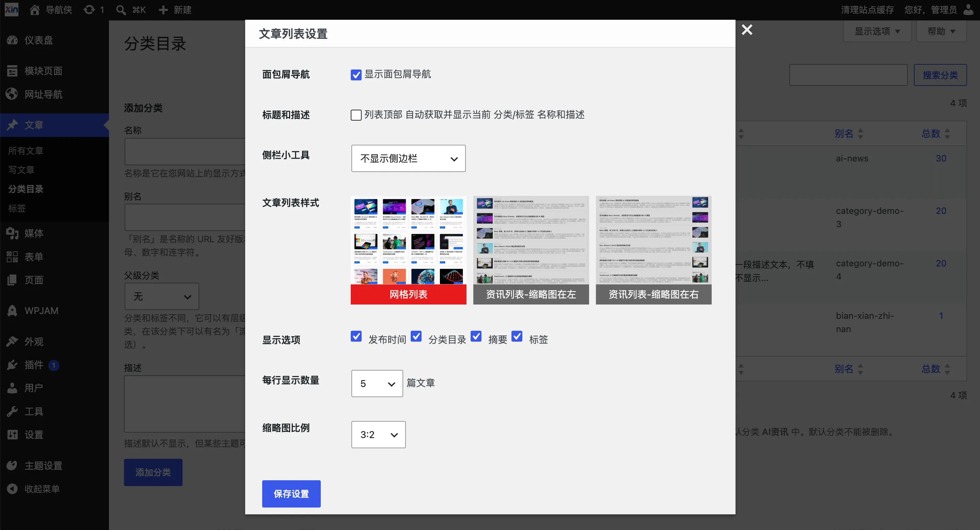The width and height of the screenshot is (980, 530).
Task: Click the updates refresh icon
Action: point(90,10)
